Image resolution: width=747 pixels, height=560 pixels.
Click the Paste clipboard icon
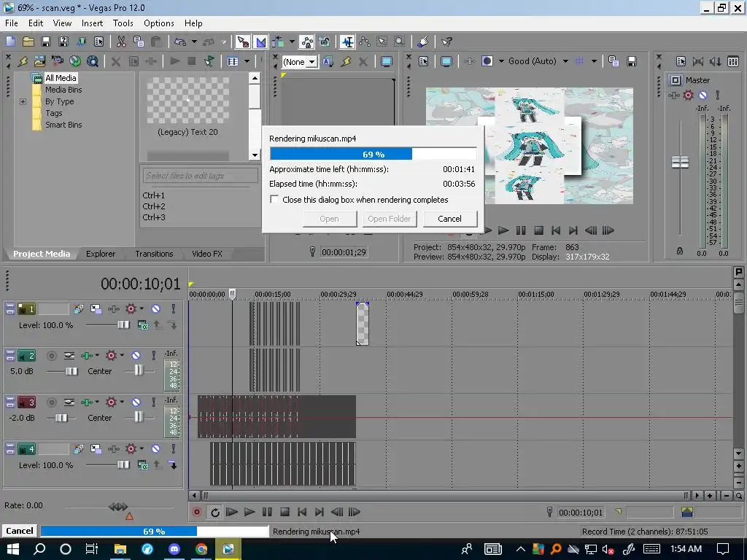(156, 42)
